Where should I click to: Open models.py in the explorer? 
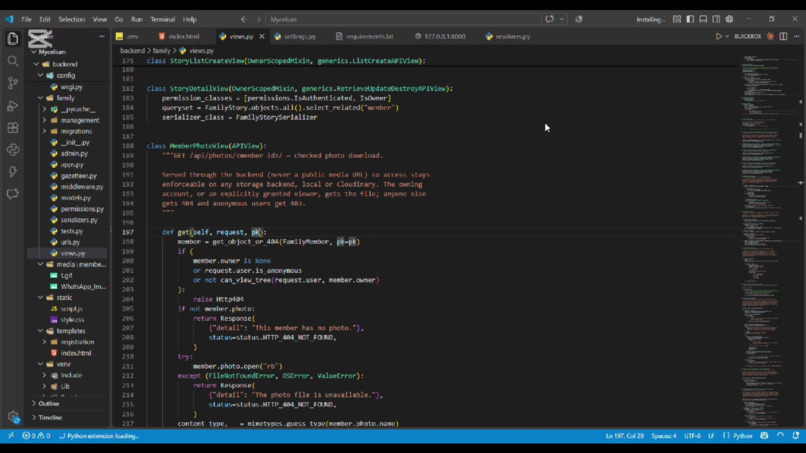(76, 198)
